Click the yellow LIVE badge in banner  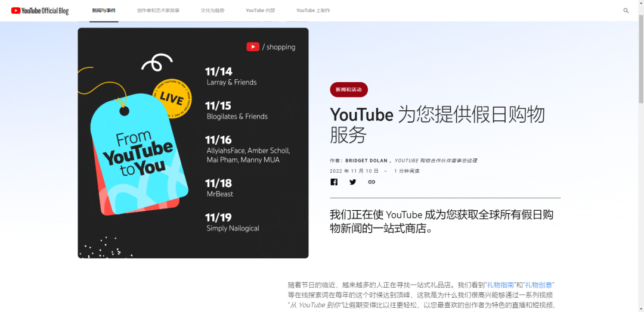[172, 98]
